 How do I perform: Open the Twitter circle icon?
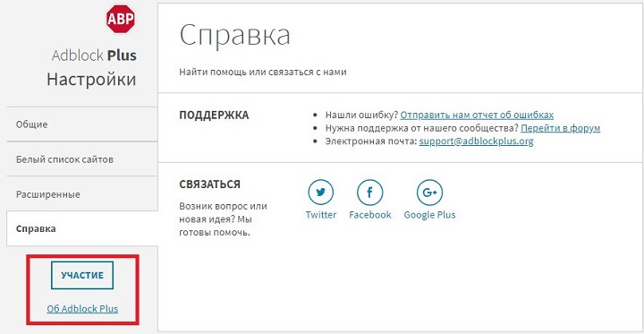tap(321, 193)
